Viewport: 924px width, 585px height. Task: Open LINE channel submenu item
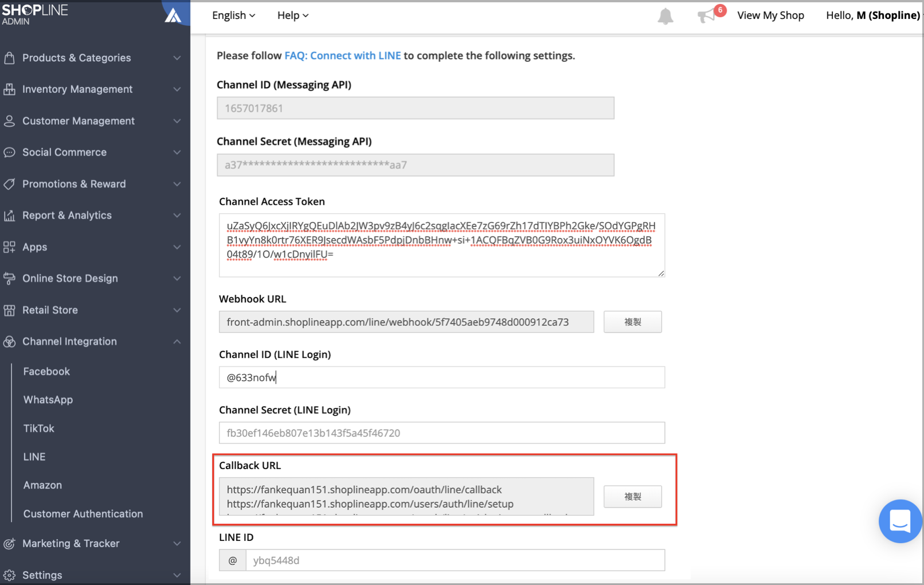point(34,457)
